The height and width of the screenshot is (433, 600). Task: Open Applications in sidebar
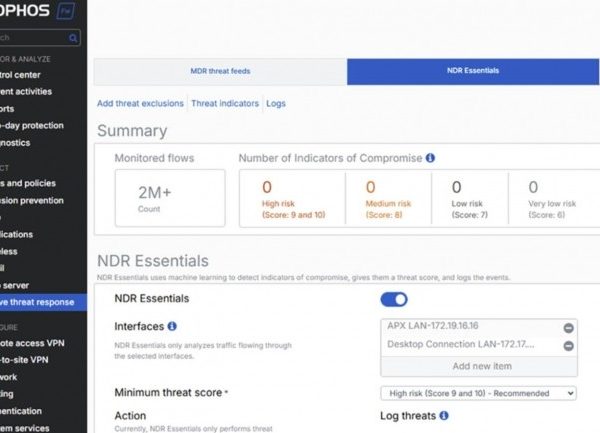click(16, 234)
